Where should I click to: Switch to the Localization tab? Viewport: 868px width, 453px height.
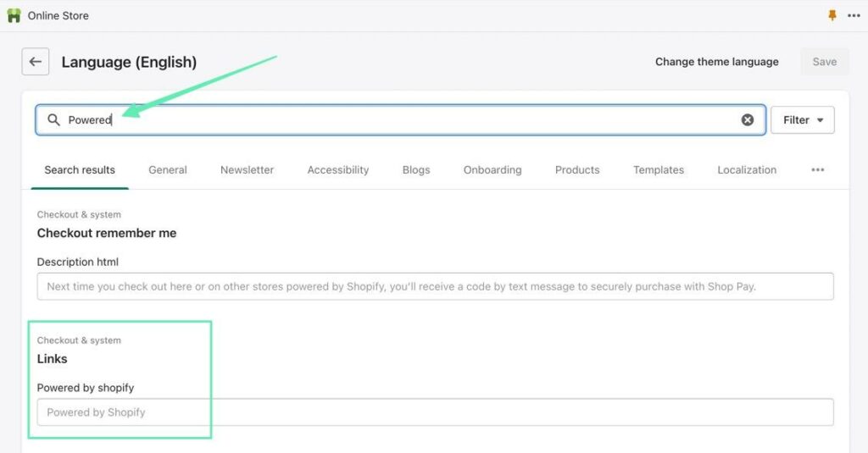747,170
